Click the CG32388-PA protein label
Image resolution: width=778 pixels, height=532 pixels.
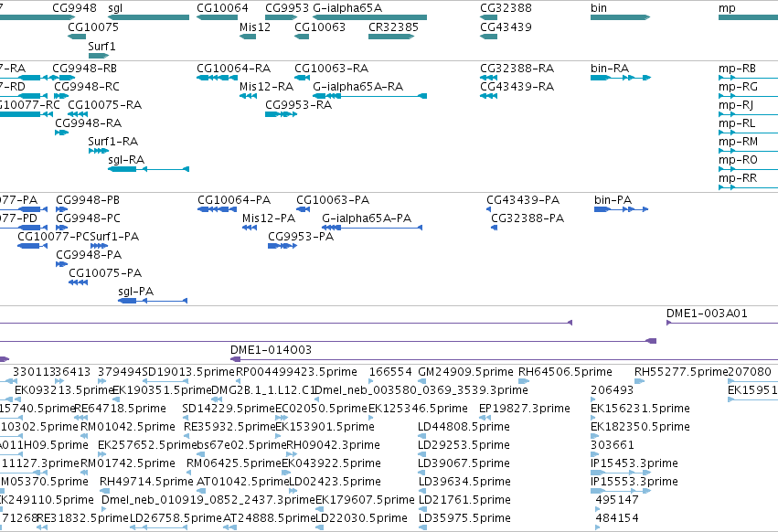tap(528, 218)
